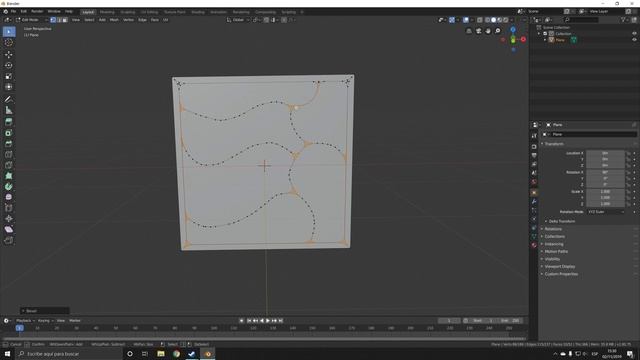Switch to solid viewport shading
640x360 pixels.
tap(493, 20)
